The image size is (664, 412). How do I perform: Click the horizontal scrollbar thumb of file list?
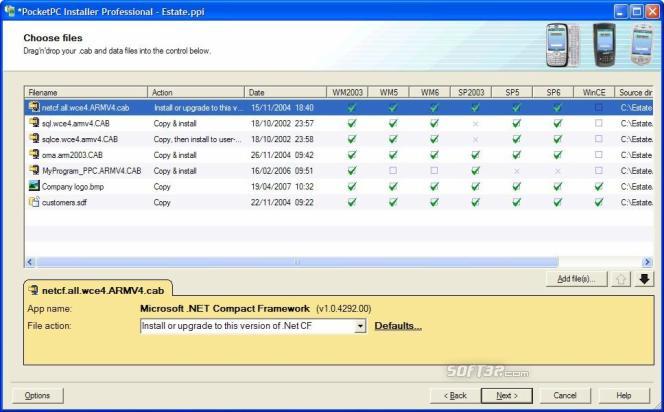(297, 262)
